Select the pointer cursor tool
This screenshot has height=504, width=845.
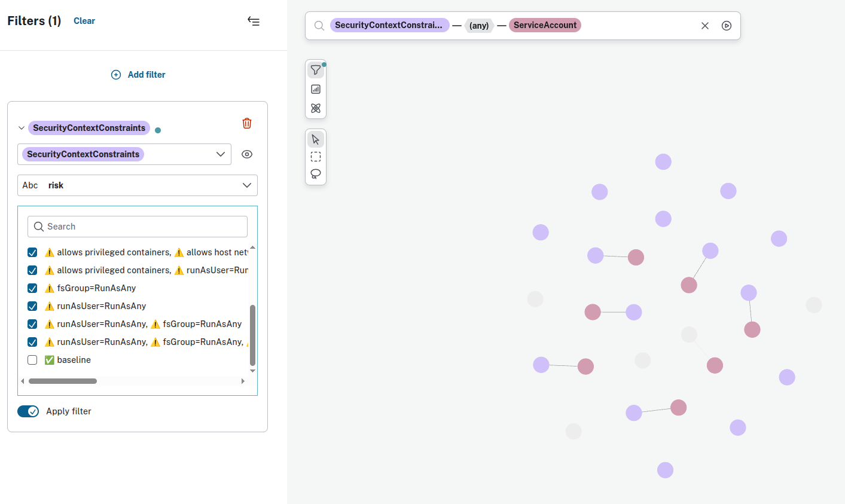[316, 139]
